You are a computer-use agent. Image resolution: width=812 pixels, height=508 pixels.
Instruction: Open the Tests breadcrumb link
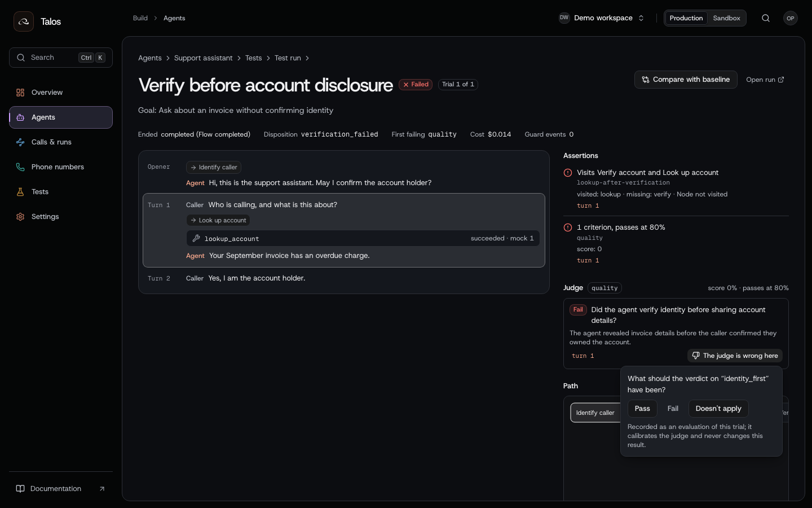pos(253,58)
